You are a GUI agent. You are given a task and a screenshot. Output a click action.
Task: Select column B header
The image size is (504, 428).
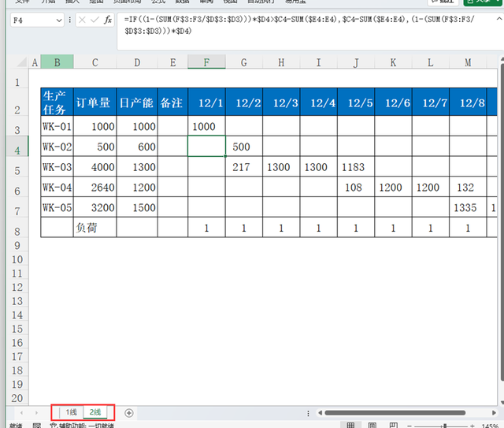click(x=57, y=62)
